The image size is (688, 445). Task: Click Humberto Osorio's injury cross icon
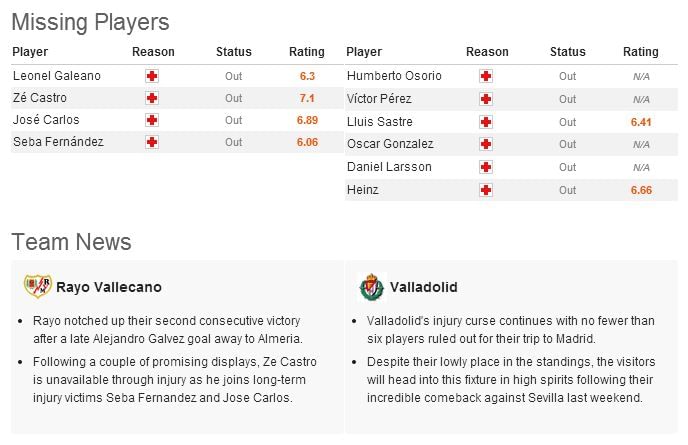(486, 76)
